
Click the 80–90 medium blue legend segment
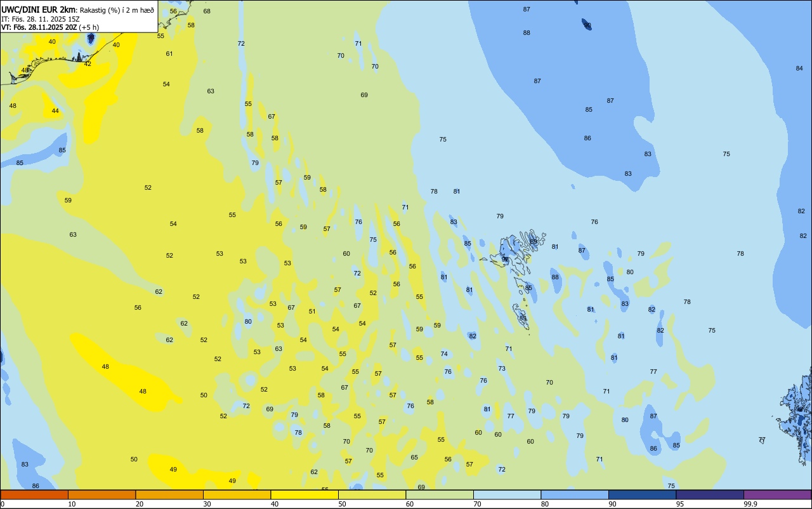(x=575, y=494)
